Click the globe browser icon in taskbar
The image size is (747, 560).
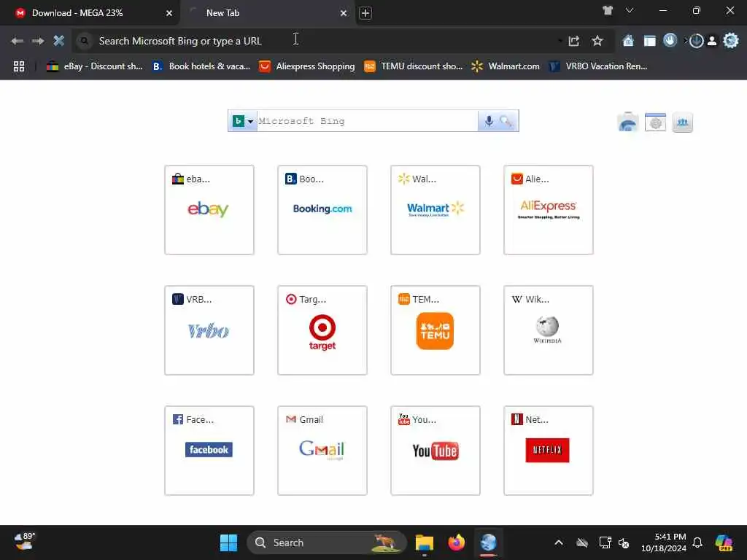pyautogui.click(x=488, y=542)
